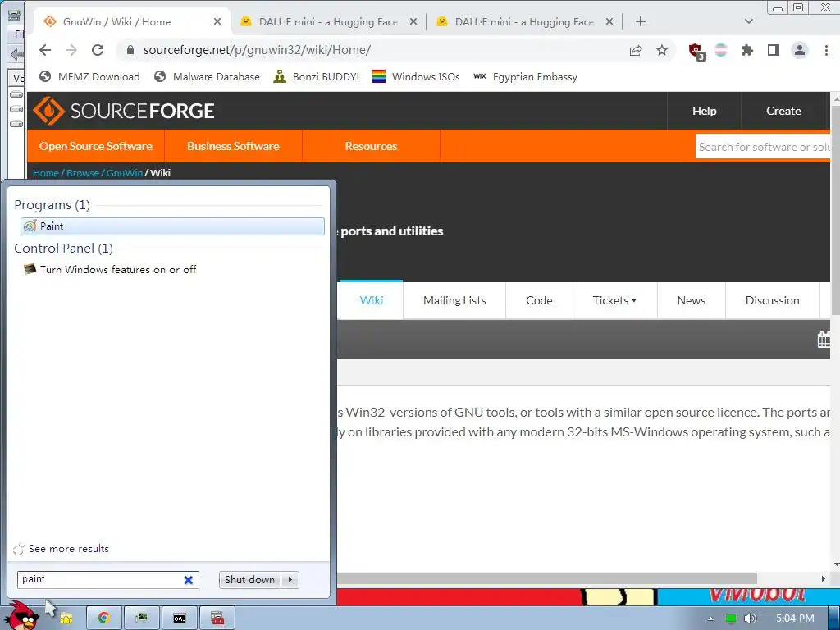This screenshot has width=840, height=630.
Task: Go back in Chrome
Action: click(45, 50)
